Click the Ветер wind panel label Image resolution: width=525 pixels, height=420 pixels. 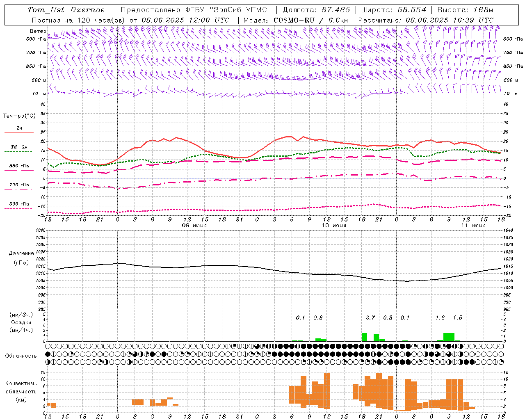coord(38,31)
